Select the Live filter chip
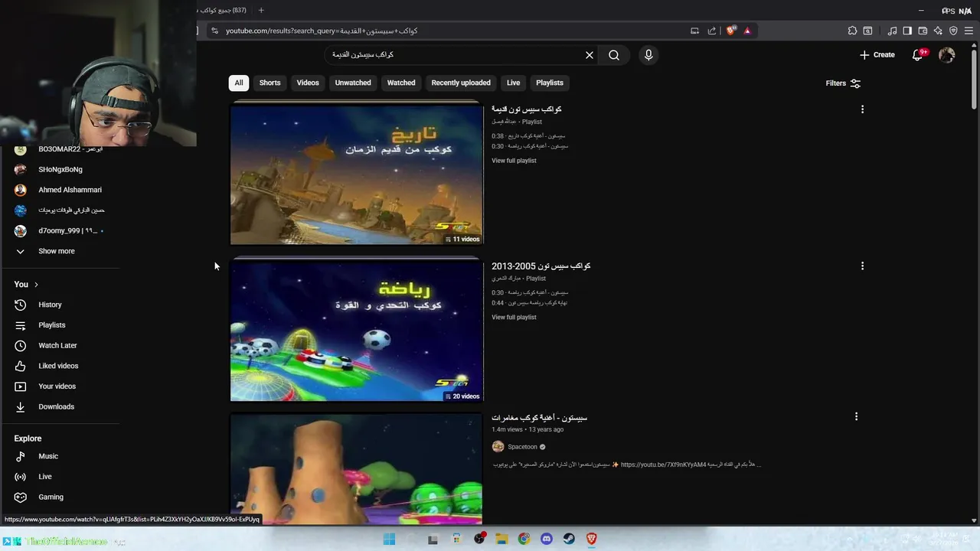 coord(513,83)
